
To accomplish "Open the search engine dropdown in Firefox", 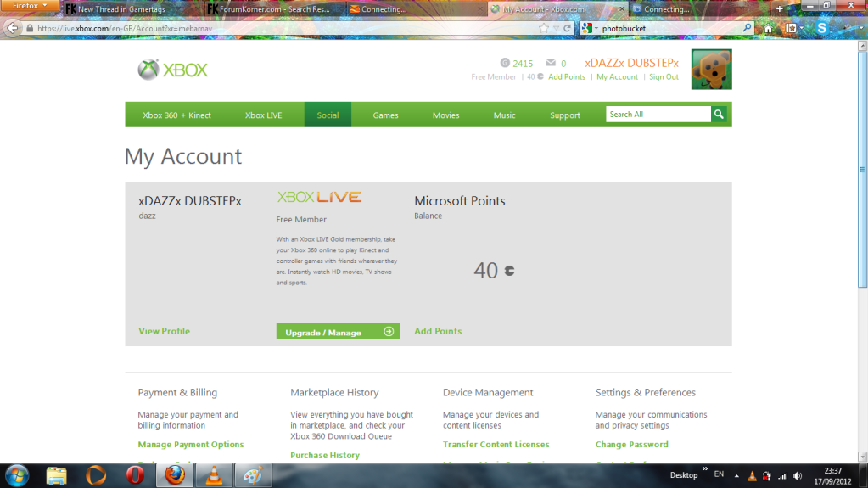I will [x=589, y=28].
